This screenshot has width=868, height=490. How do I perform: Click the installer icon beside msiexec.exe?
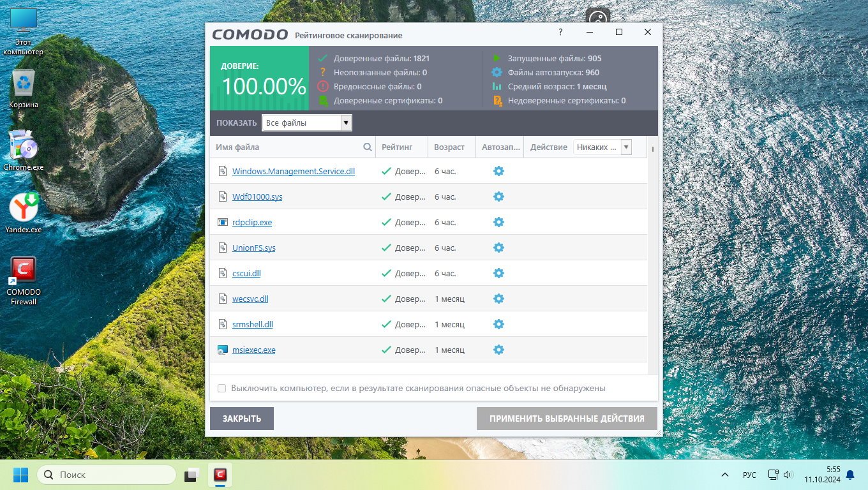223,350
